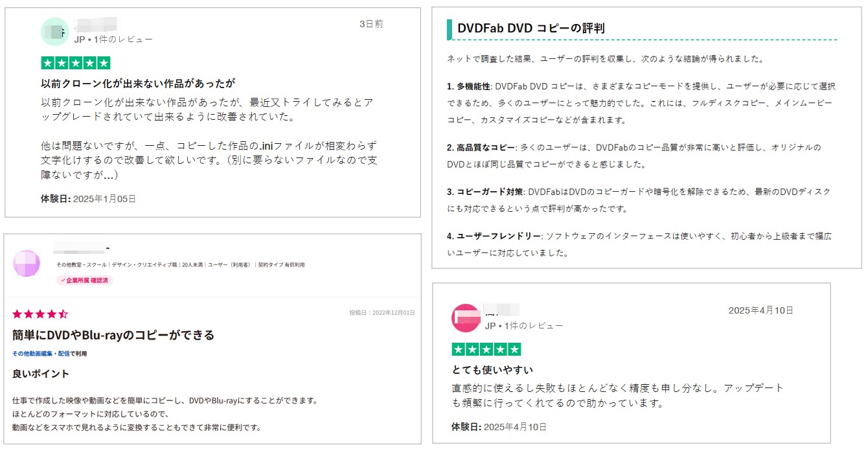868x449 pixels.
Task: Click green star rating above '以前クローン化が出来ない作品があったが'
Action: pos(76,63)
